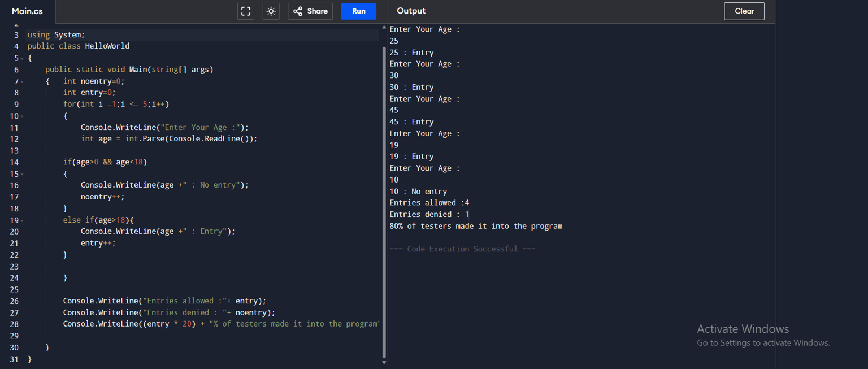Collapse the Main method fold arrow at line 7
Screen dimensions: 868x369
[22, 81]
